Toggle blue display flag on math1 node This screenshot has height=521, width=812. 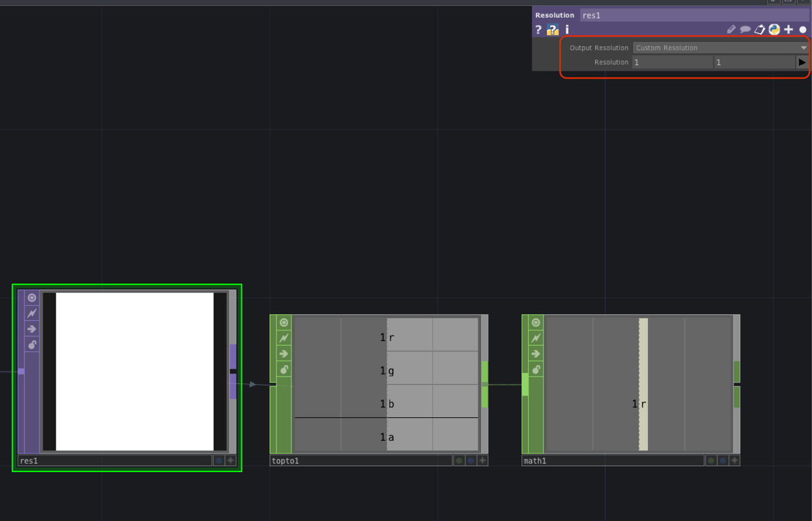tap(723, 461)
